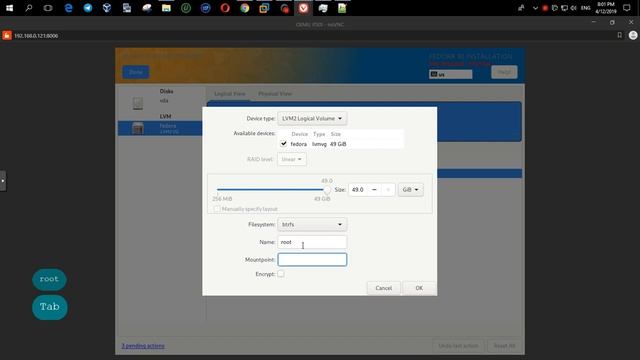
Task: Open the Windows Start menu
Action: coord(9,8)
